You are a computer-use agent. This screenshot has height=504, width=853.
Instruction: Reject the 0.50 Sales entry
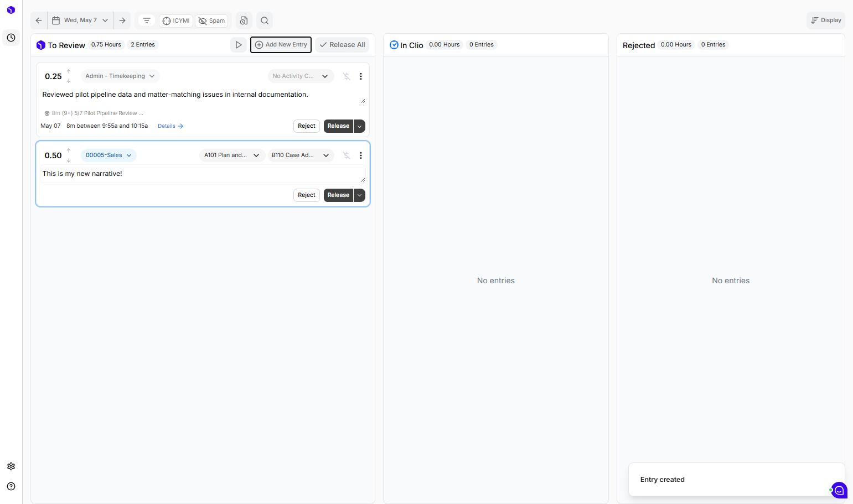(x=307, y=195)
